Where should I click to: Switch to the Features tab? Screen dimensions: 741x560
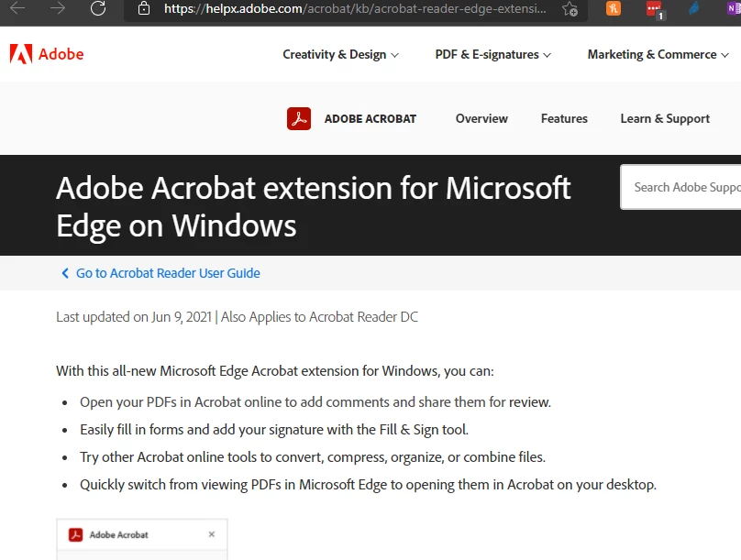(x=564, y=118)
